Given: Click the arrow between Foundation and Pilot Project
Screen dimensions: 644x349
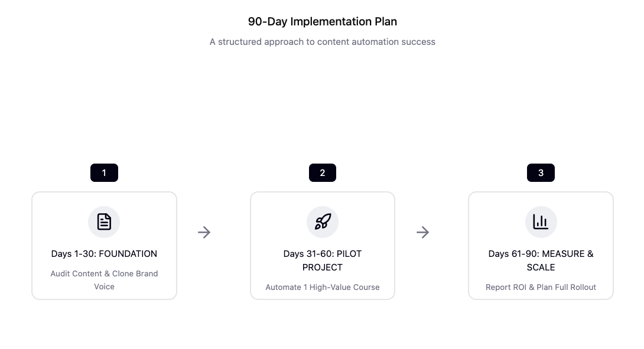Looking at the screenshot, I should point(204,233).
